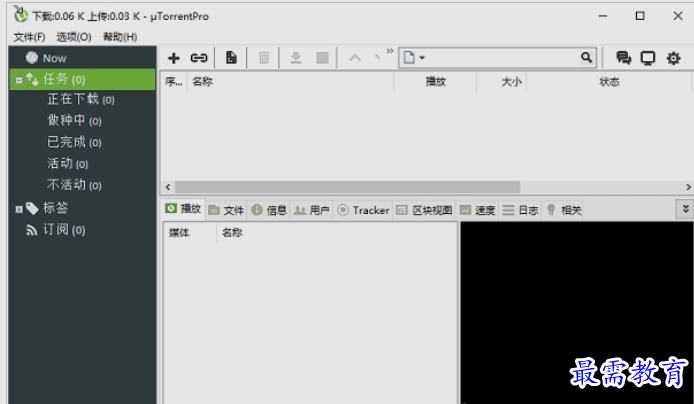Viewport: 694px width, 404px height.
Task: Select 不活动 (0) category
Action: click(74, 185)
